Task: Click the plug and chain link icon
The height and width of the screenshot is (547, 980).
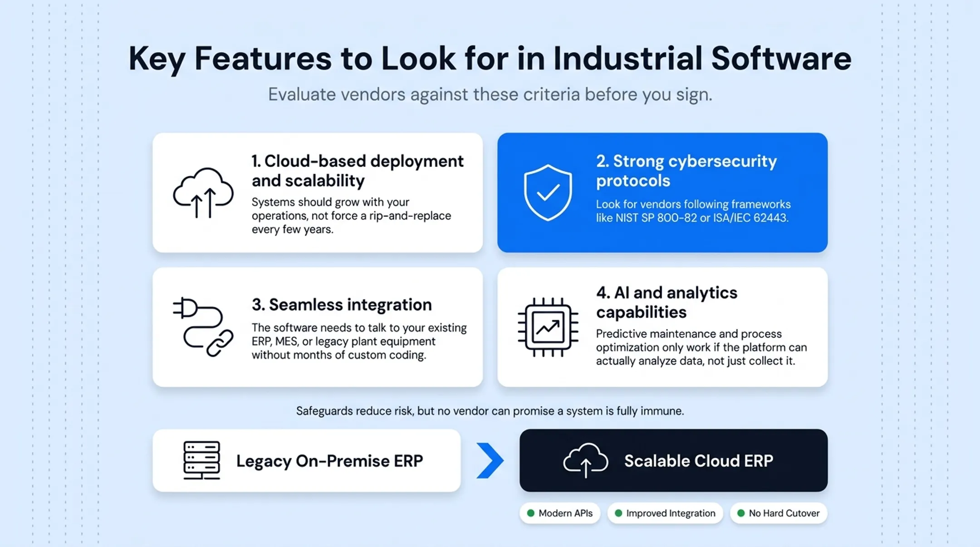Action: click(x=203, y=327)
